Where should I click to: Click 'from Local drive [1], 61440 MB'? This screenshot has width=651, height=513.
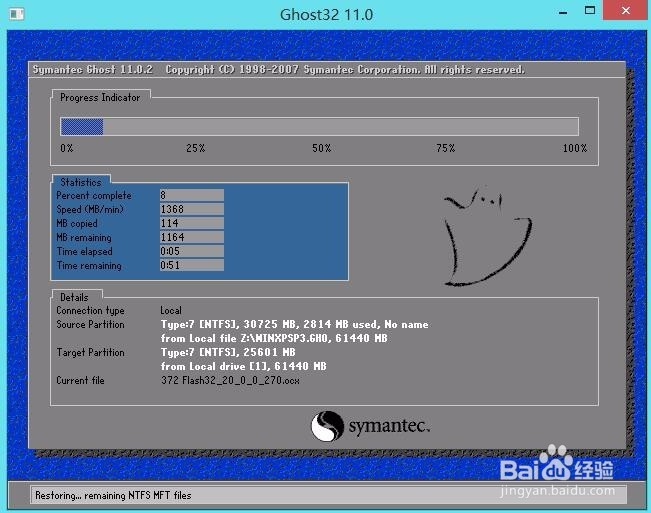244,366
